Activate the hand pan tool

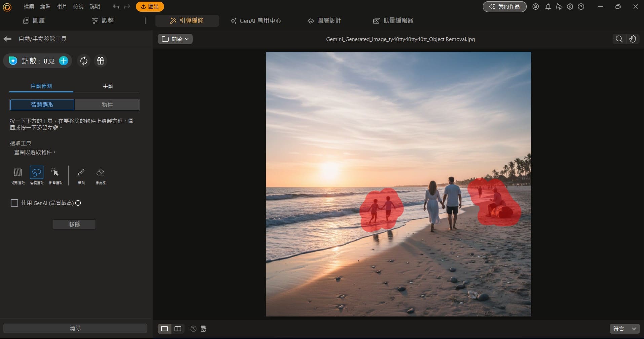click(x=633, y=39)
